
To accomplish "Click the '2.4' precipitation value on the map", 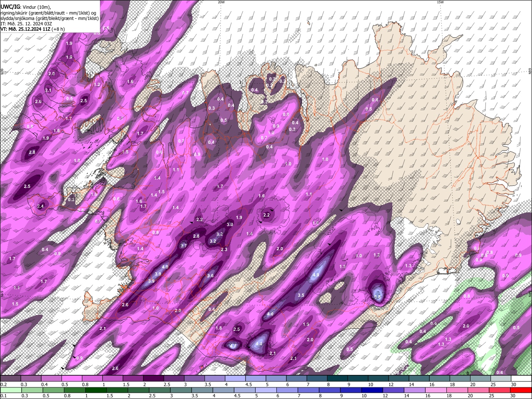I will coord(40,206).
